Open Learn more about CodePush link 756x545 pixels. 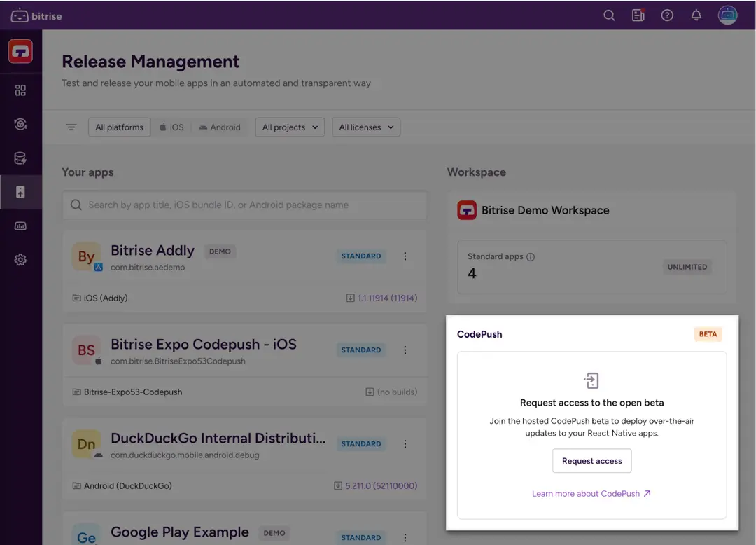coord(591,493)
